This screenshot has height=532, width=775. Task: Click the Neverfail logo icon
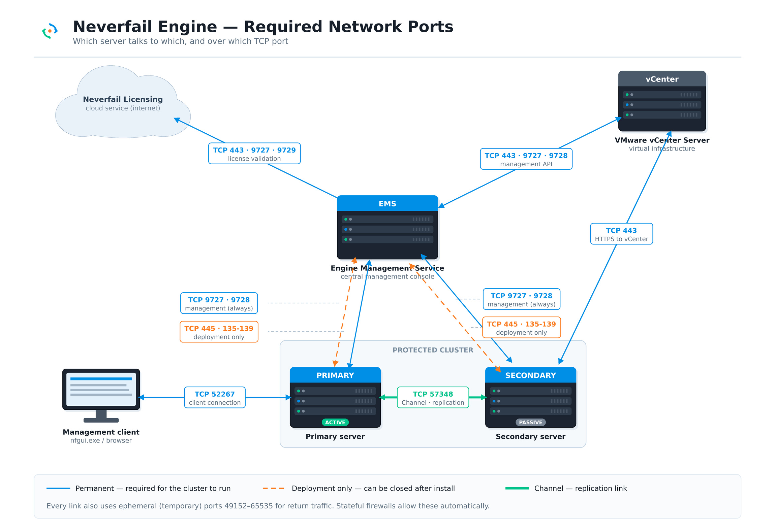pos(50,31)
